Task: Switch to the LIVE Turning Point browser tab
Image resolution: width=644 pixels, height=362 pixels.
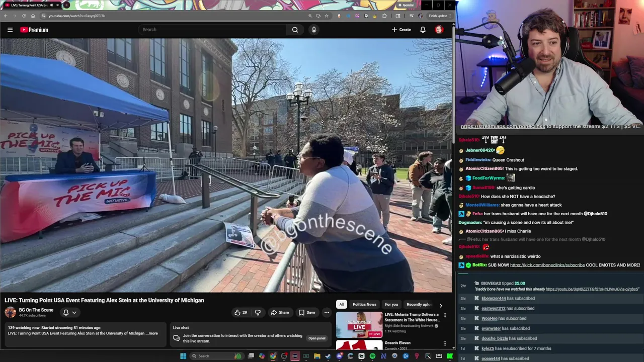Action: 30,5
